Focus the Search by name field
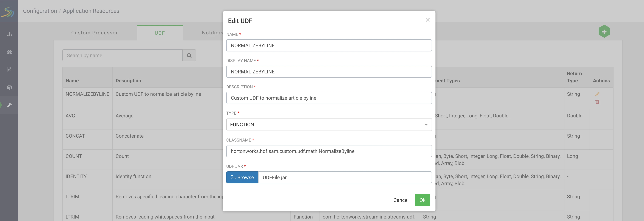 123,56
